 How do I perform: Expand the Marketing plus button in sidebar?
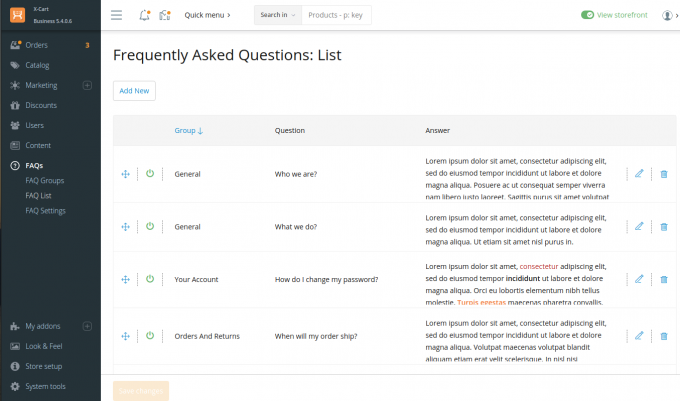pos(87,85)
